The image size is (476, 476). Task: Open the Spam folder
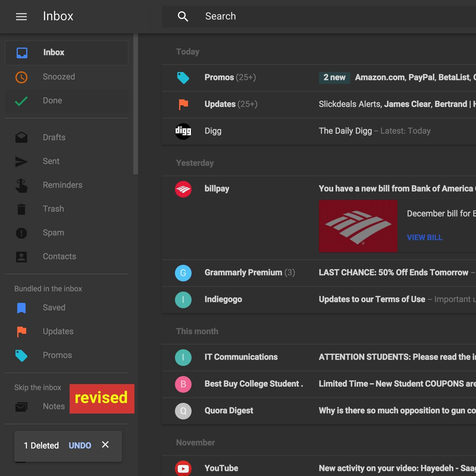click(67, 232)
